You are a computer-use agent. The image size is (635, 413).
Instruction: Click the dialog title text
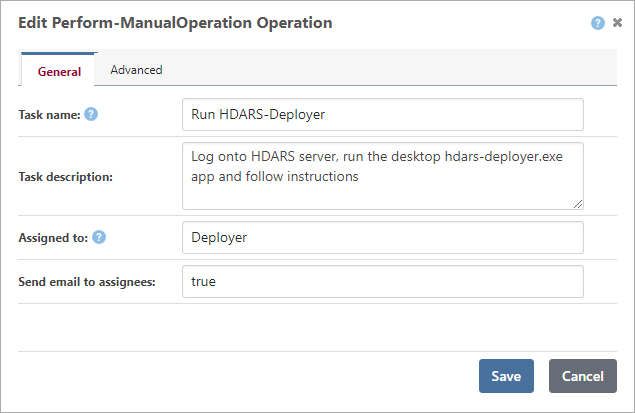pos(175,22)
